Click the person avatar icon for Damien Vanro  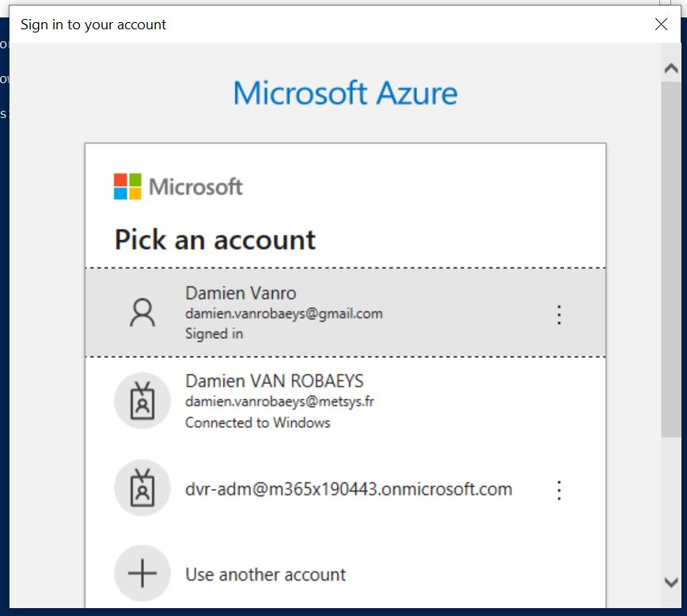pyautogui.click(x=142, y=314)
